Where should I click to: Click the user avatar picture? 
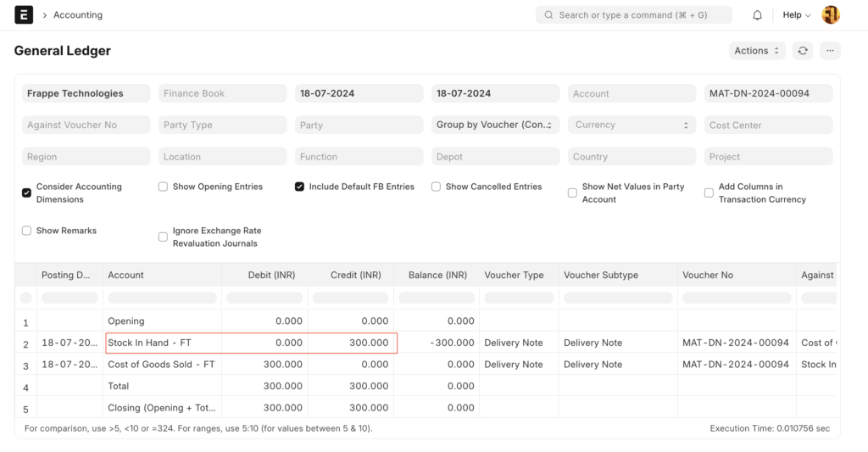point(831,14)
